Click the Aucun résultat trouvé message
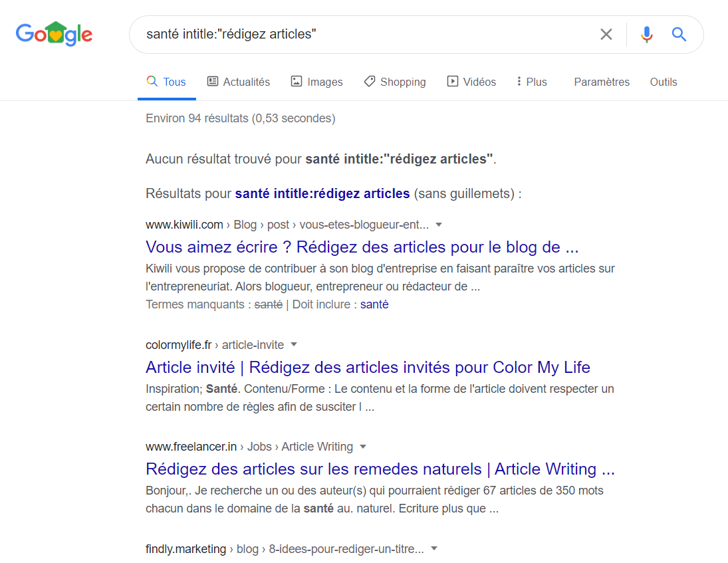Image resolution: width=728 pixels, height=563 pixels. click(x=321, y=160)
